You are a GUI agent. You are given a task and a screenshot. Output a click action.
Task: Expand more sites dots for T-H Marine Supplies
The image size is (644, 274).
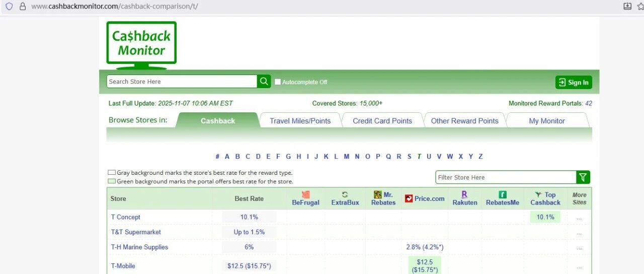(579, 248)
